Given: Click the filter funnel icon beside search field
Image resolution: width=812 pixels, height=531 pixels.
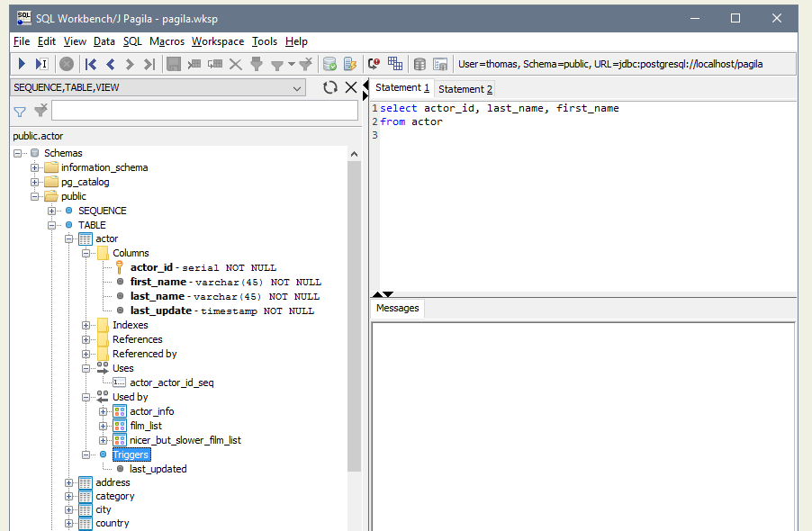Looking at the screenshot, I should (19, 111).
